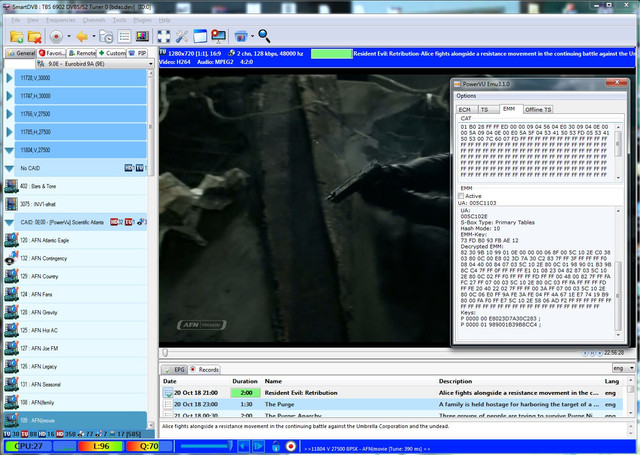Start recording with the toolbar record button
Image resolution: width=640 pixels, height=455 pixels.
(56, 37)
